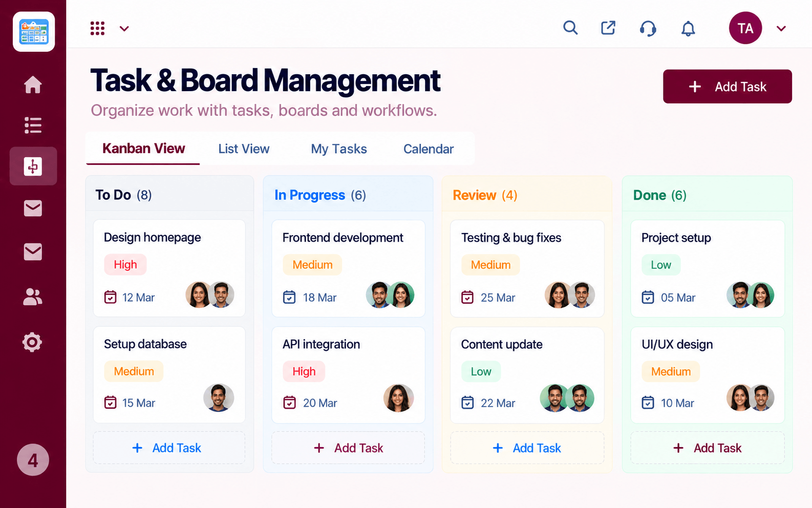This screenshot has height=508, width=812.
Task: Click the Medium tag on Frontend development
Action: [312, 265]
